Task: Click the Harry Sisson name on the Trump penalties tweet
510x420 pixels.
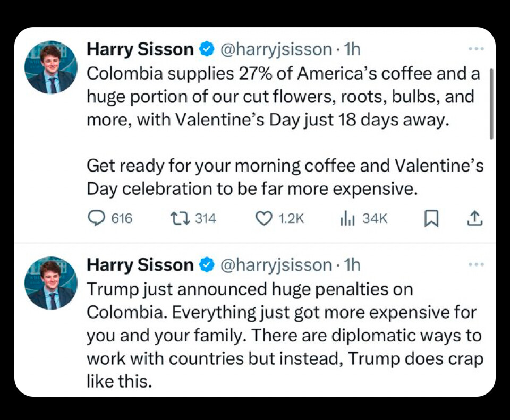Action: click(x=140, y=264)
